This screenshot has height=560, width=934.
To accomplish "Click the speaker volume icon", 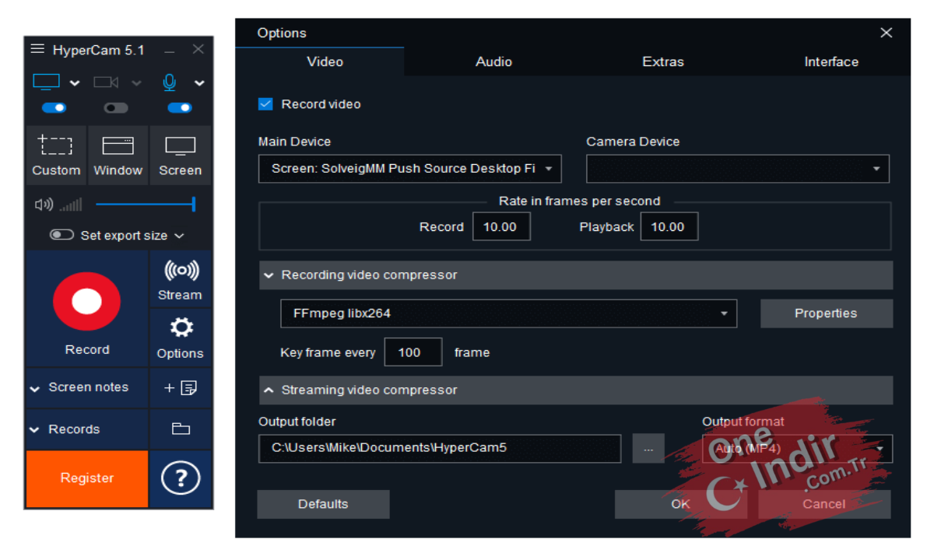I will (44, 205).
